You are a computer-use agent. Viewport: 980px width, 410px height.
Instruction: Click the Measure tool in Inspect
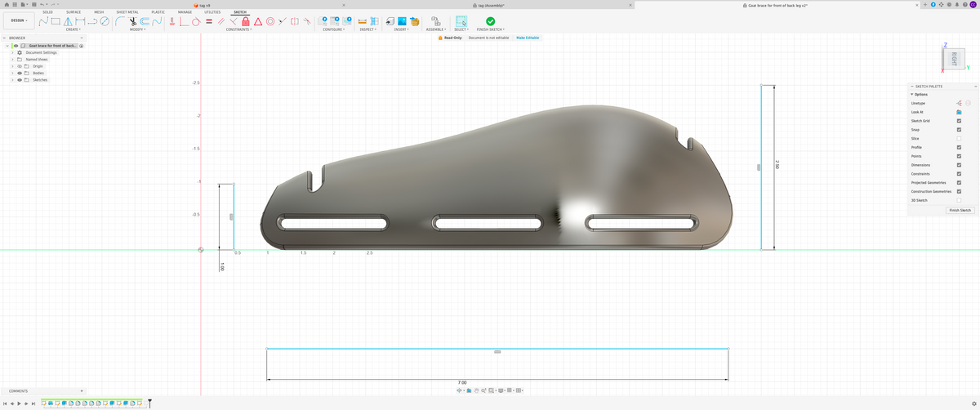click(362, 21)
